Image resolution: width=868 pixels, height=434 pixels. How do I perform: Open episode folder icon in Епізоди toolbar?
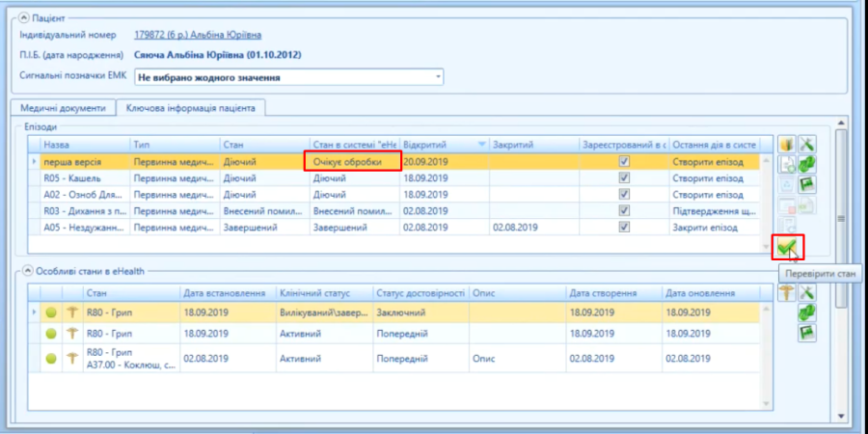pos(787,145)
